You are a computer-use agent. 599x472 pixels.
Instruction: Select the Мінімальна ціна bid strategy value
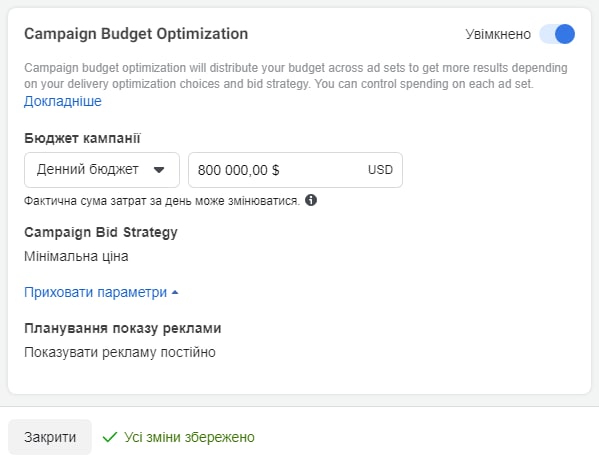tap(76, 256)
